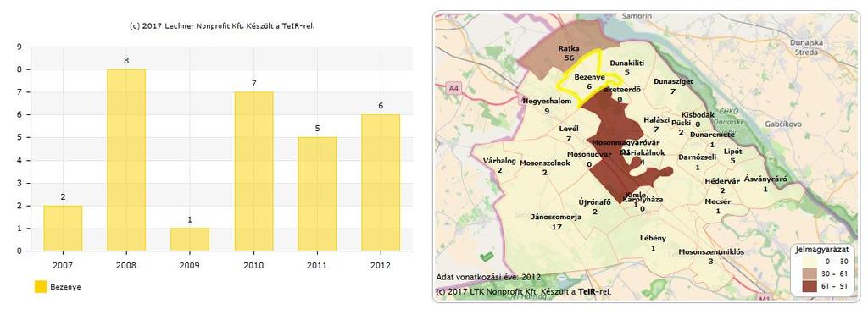Click the 2008 x-axis label

(x=126, y=265)
